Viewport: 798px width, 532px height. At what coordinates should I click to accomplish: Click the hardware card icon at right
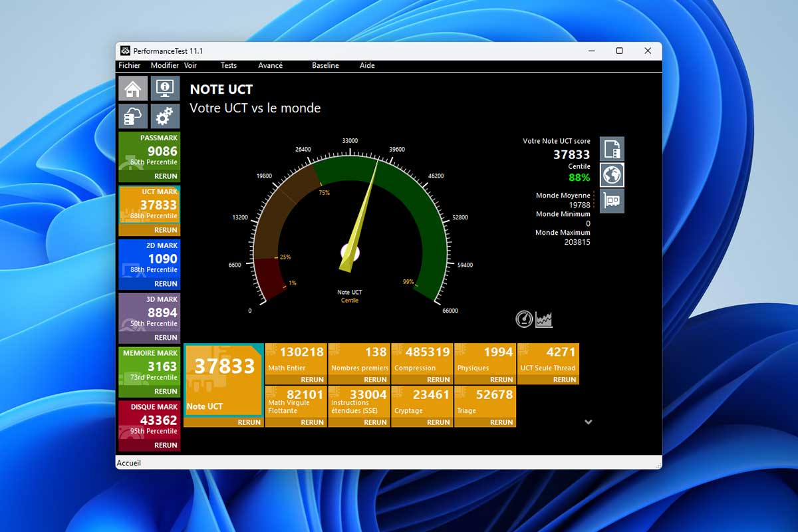point(612,201)
